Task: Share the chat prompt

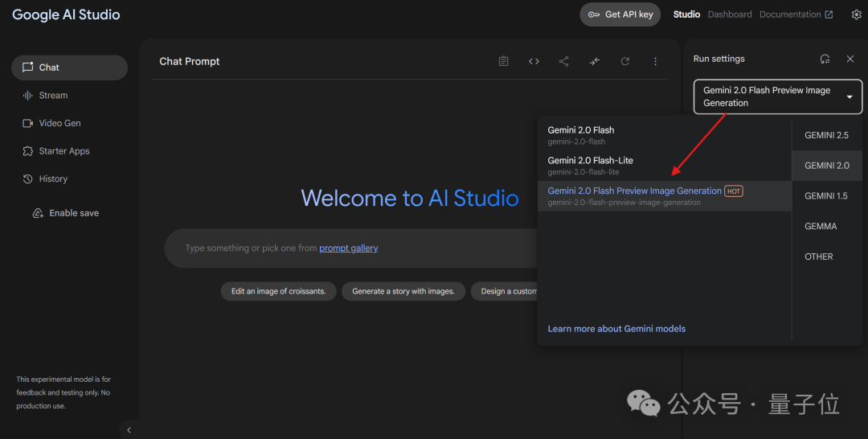Action: [x=564, y=62]
